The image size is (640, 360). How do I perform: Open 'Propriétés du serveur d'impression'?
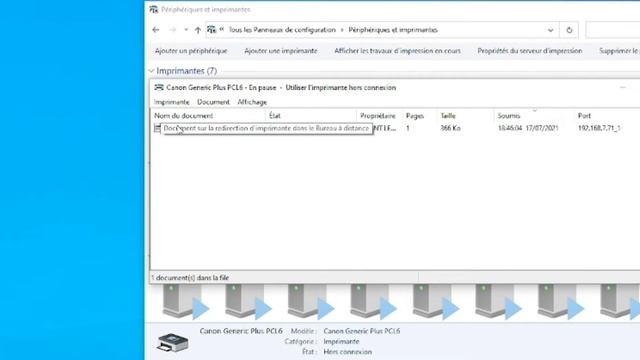pos(530,51)
